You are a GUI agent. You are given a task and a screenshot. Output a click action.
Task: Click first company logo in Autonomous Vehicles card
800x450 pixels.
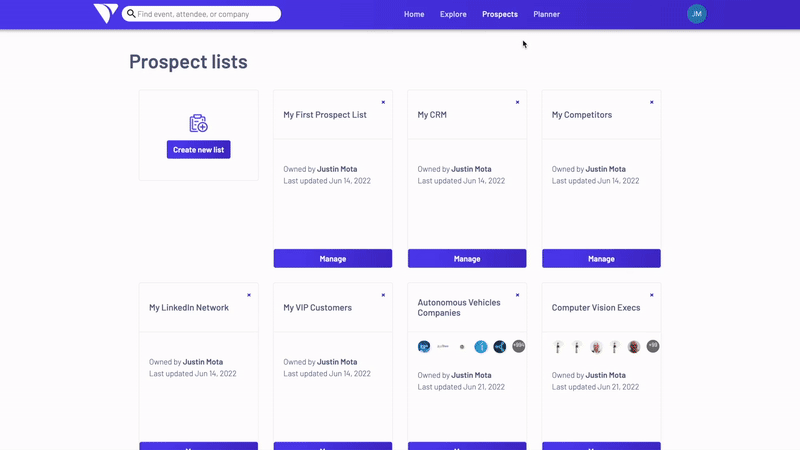click(x=424, y=347)
